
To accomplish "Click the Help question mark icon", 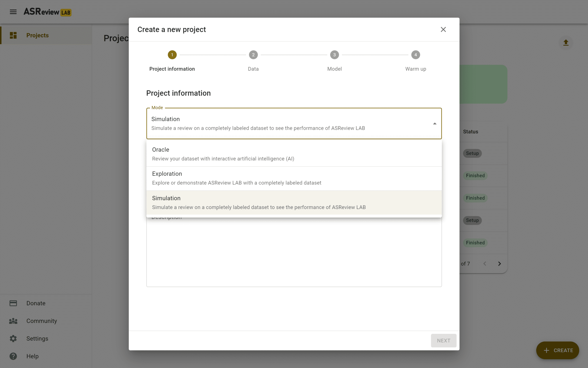I will coord(13,356).
